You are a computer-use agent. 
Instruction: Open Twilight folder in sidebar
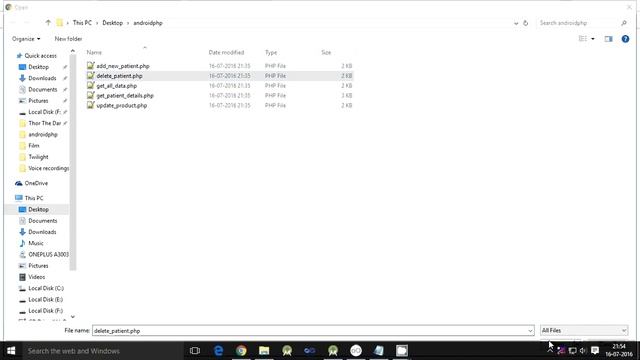click(x=38, y=157)
